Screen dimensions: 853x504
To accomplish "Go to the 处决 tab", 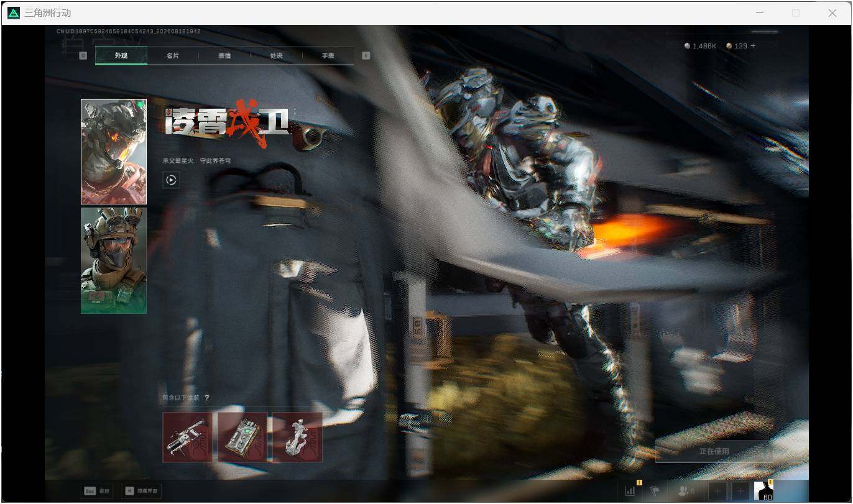I will [x=276, y=55].
